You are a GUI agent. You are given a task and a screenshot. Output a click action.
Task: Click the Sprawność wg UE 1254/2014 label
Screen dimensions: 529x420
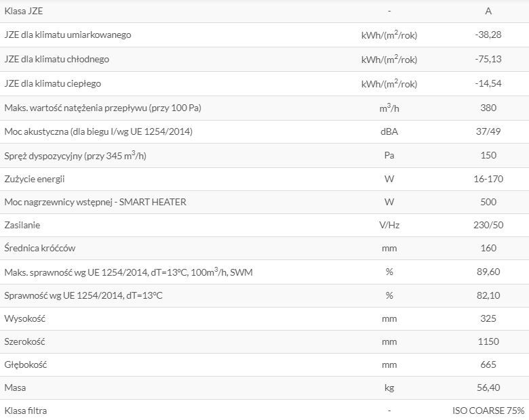(x=83, y=295)
